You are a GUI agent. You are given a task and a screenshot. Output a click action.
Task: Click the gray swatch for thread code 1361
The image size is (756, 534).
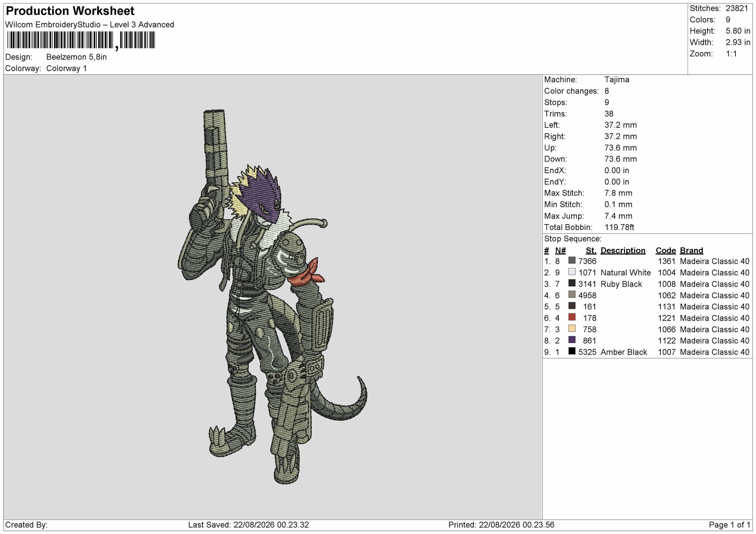coord(572,261)
